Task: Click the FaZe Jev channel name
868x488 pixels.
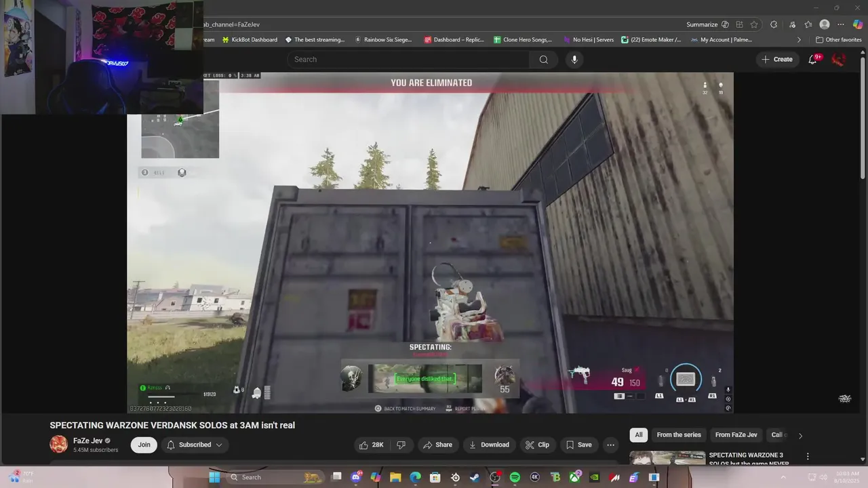Action: click(87, 441)
